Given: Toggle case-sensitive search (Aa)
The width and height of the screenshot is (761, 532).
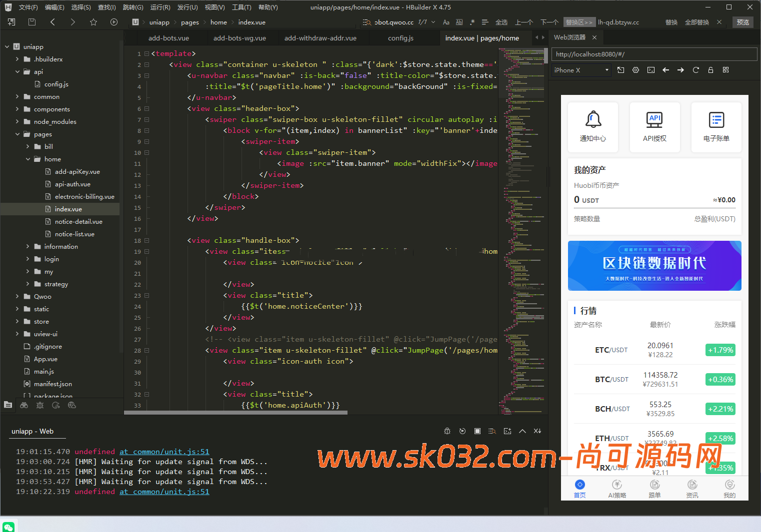Looking at the screenshot, I should point(446,22).
